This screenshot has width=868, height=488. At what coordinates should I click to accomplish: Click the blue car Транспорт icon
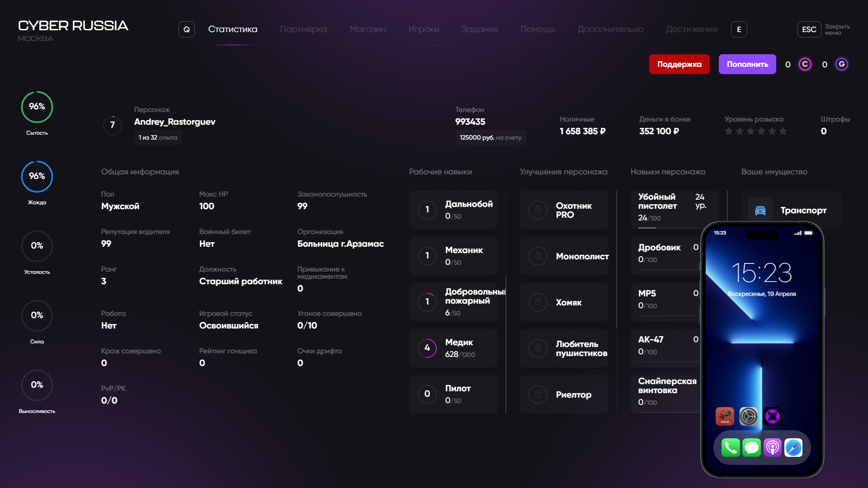click(x=760, y=211)
